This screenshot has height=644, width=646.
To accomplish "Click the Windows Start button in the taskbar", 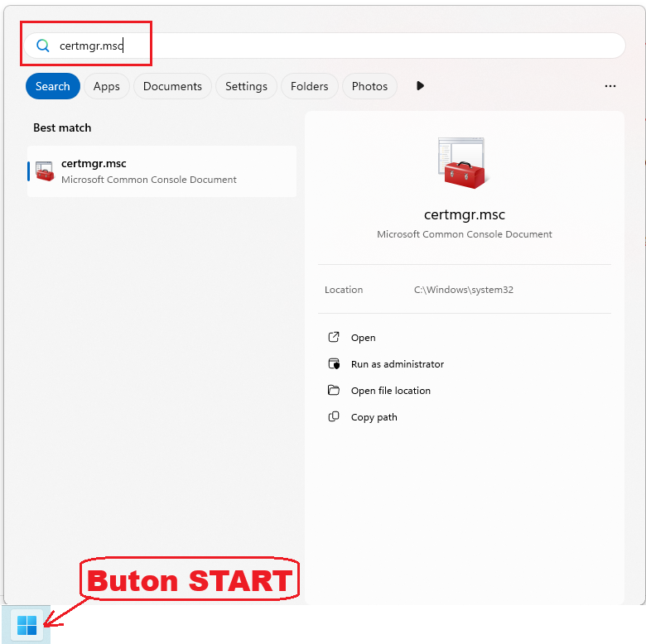I will click(27, 625).
